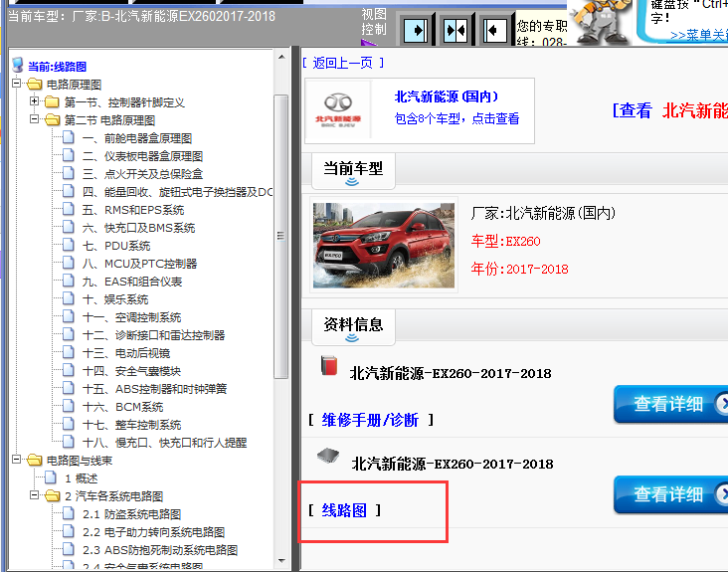This screenshot has height=572, width=728.
Task: Click 包含8个车型,点击查看 link
Action: 456,118
